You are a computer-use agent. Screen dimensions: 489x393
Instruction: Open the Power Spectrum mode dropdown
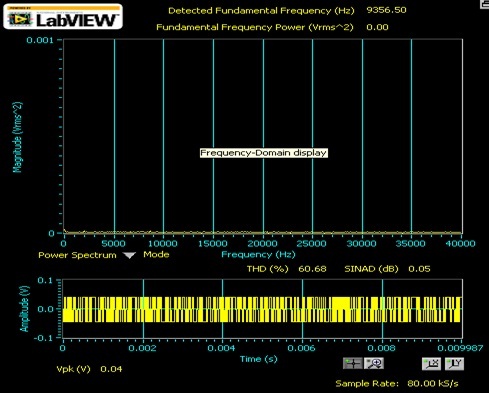coord(129,255)
